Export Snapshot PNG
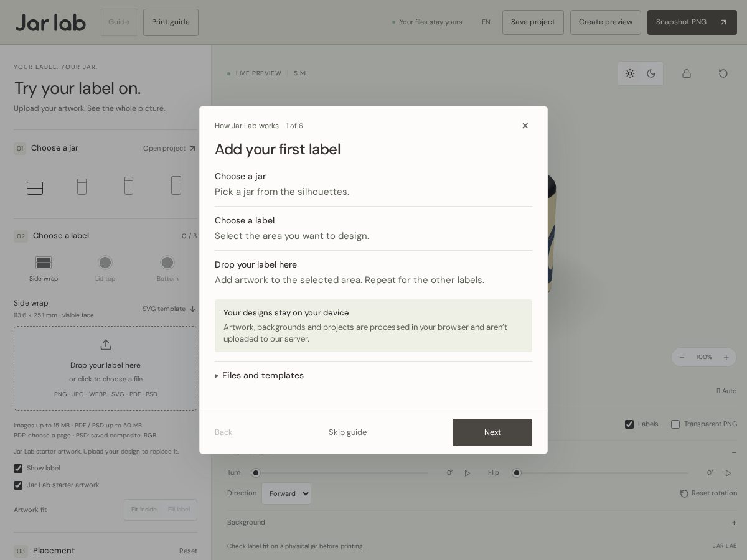 click(692, 22)
